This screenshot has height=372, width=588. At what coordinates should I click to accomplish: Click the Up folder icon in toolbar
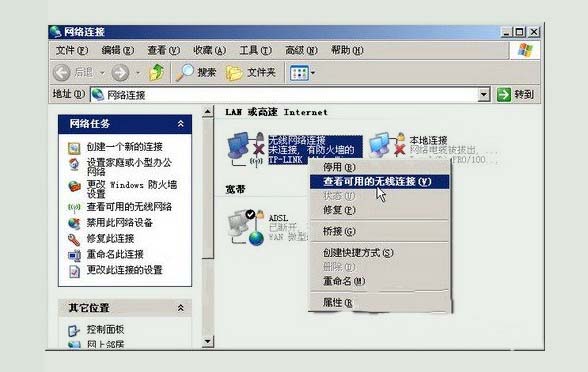(x=156, y=72)
